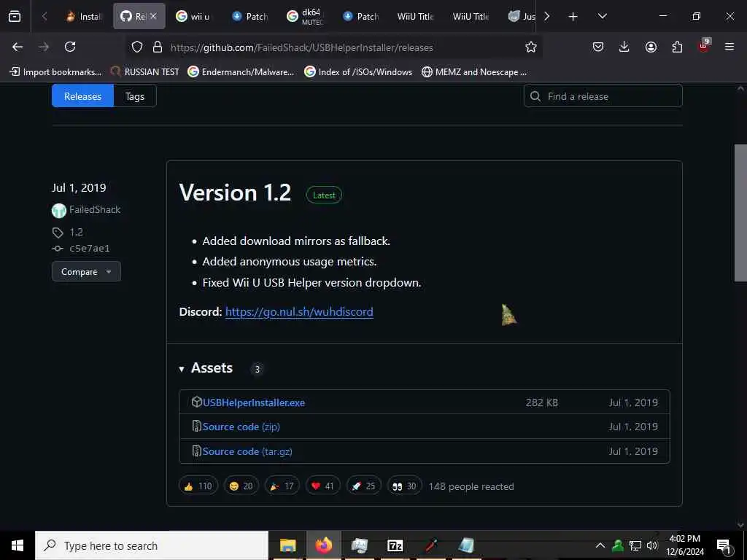View site info via padlock icon

point(158,47)
